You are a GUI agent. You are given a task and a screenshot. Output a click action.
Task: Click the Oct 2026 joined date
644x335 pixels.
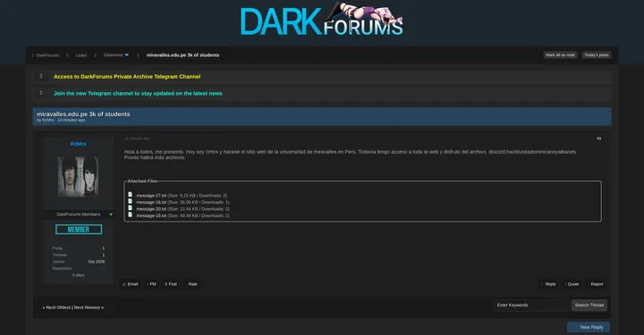click(96, 262)
